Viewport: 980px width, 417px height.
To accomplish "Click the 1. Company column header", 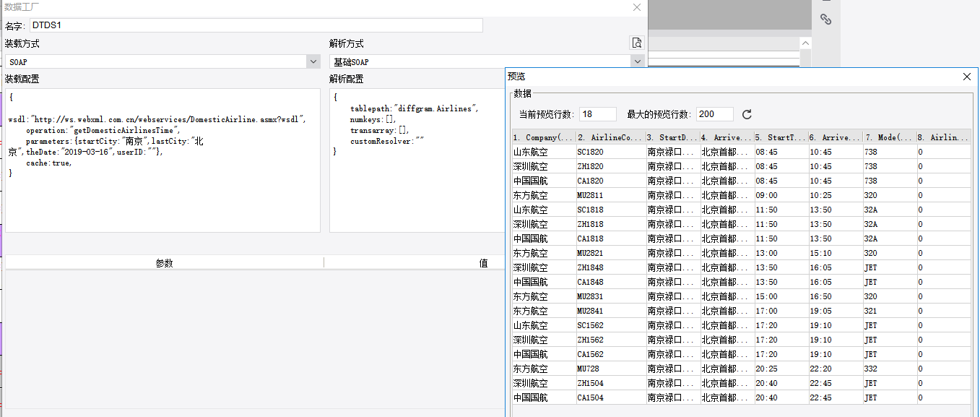I will pos(544,137).
